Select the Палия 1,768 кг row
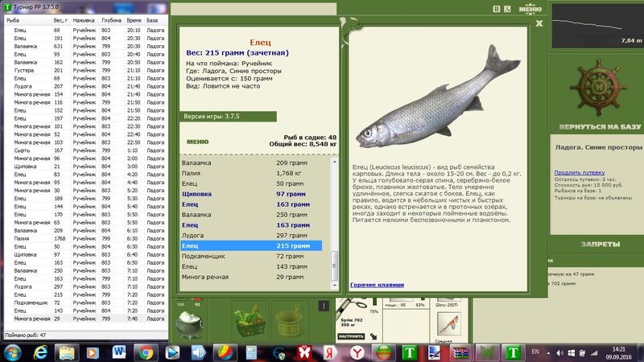The image size is (644, 362). [251, 173]
